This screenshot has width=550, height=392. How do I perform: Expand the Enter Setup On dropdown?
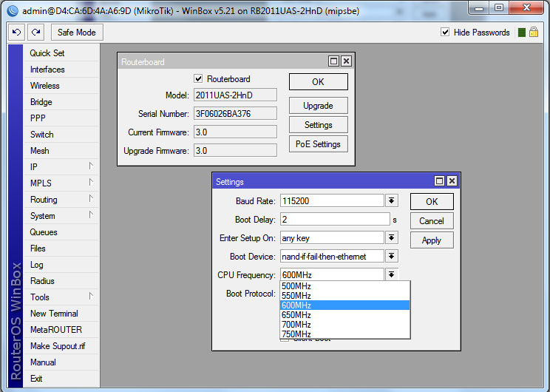coord(391,238)
